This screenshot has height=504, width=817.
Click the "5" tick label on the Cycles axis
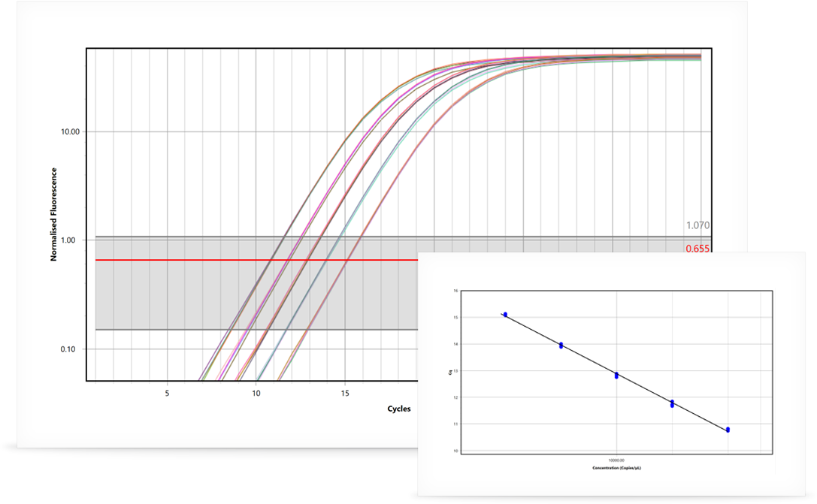pos(168,394)
